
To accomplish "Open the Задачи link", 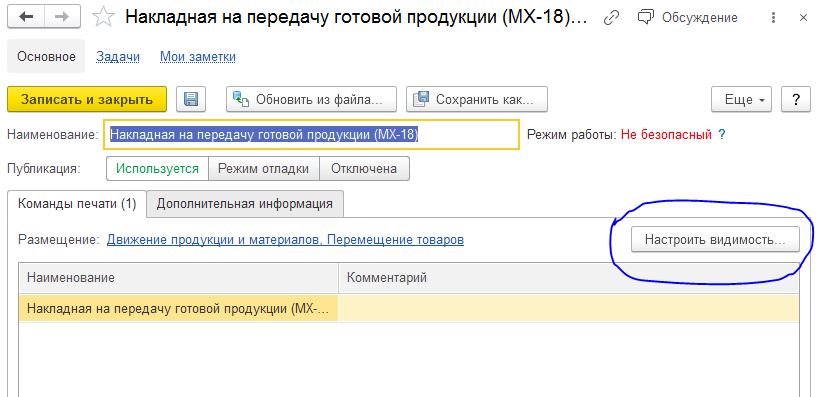I will [x=118, y=56].
